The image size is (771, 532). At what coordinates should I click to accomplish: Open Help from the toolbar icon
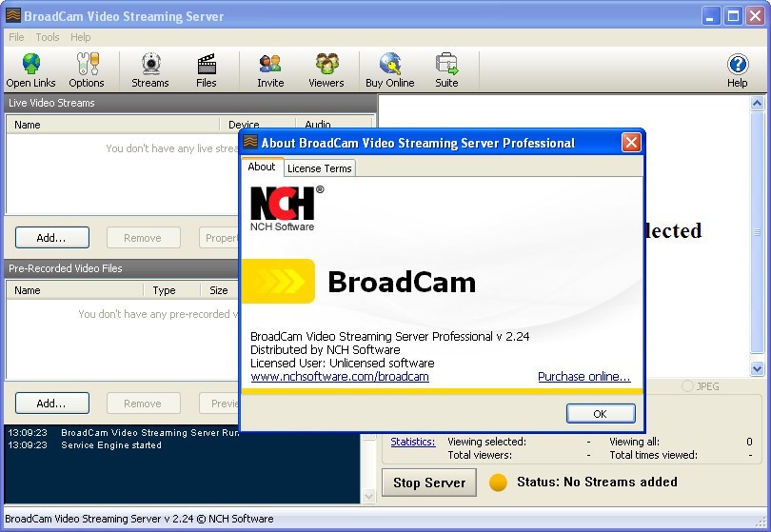[x=738, y=70]
